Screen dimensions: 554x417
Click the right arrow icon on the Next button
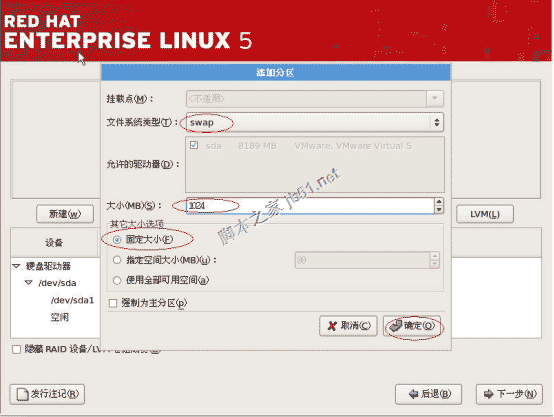[489, 394]
